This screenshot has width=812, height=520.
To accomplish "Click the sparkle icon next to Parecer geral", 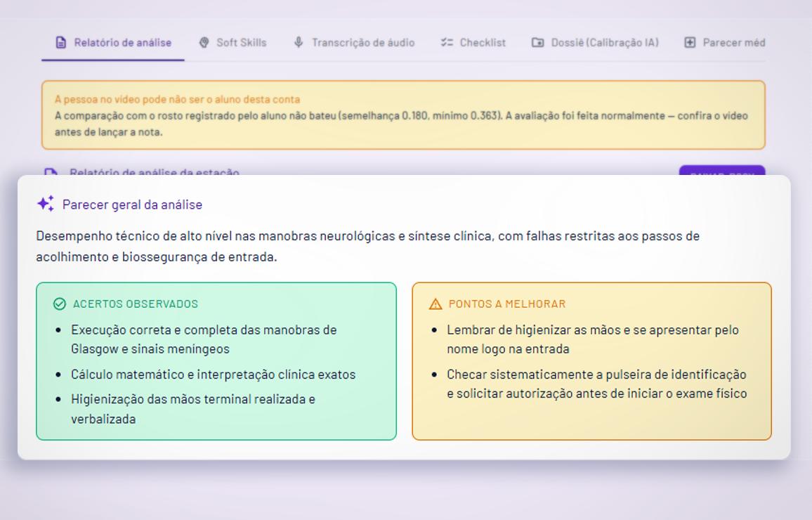I will click(46, 204).
